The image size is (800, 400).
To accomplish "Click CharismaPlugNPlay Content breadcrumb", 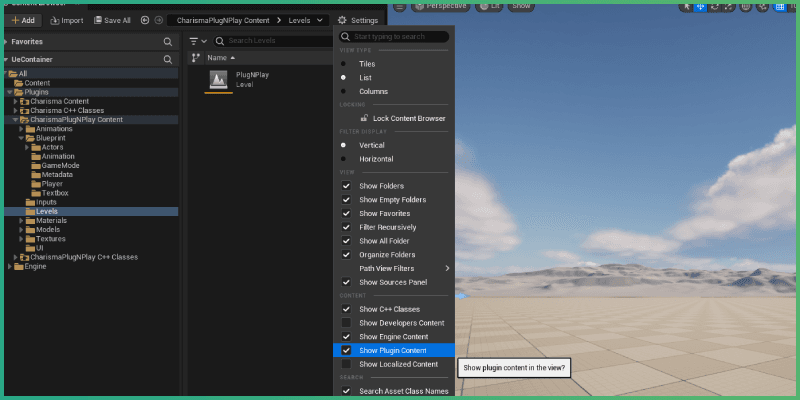I will 223,20.
